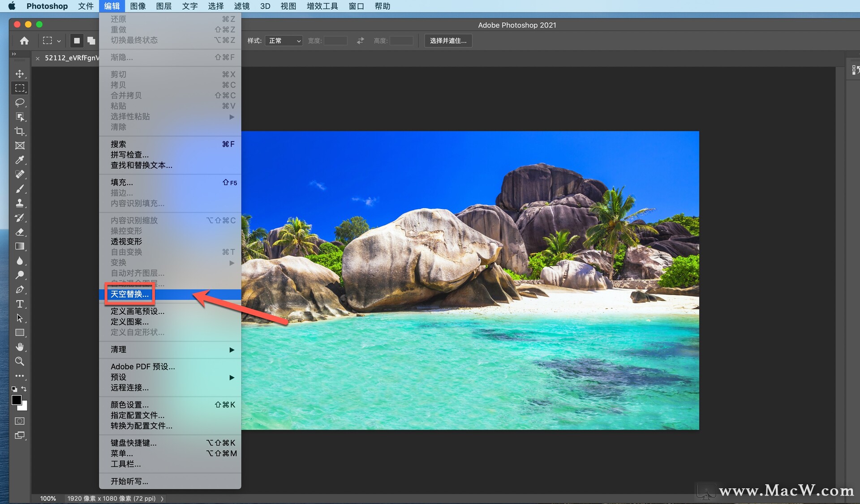
Task: Select the Crop tool
Action: coord(20,131)
